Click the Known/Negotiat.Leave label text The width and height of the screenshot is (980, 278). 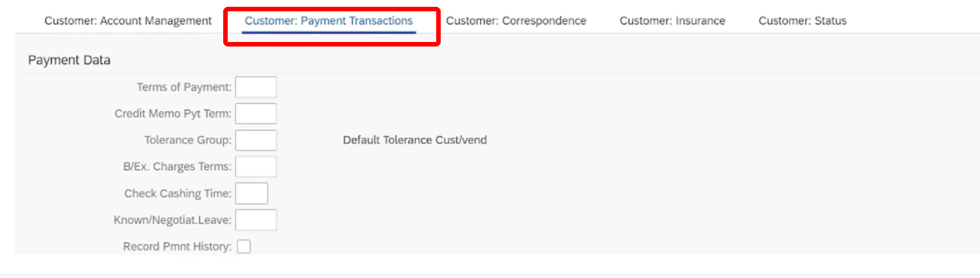pyautogui.click(x=173, y=220)
